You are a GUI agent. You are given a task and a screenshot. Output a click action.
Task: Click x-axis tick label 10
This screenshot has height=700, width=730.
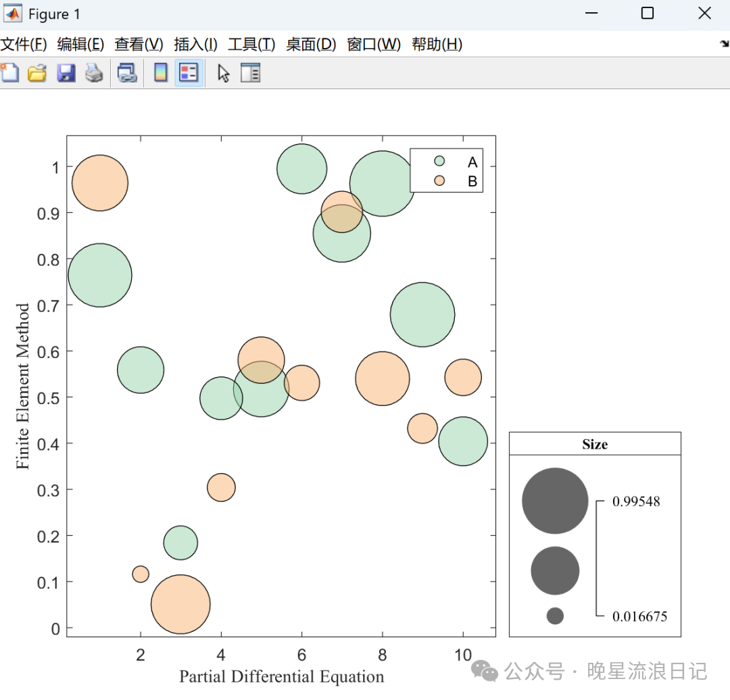(x=463, y=655)
